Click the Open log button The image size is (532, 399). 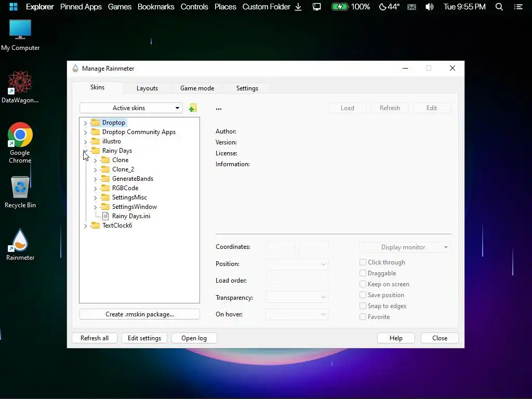pos(194,338)
